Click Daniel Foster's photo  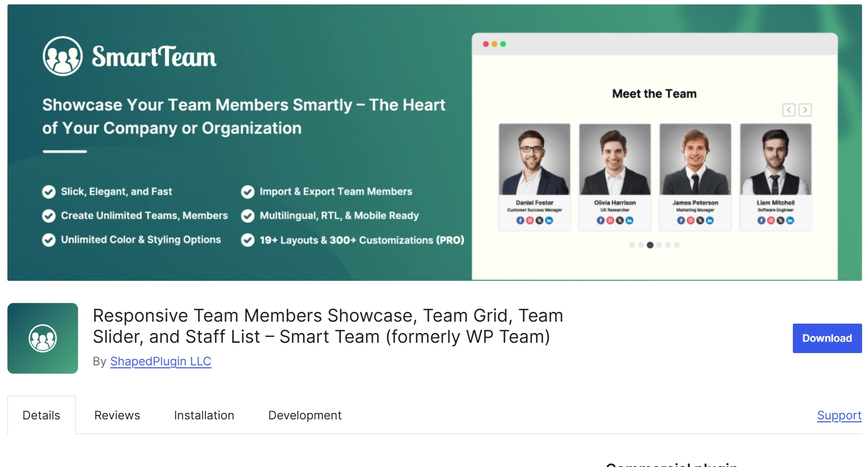coord(534,159)
